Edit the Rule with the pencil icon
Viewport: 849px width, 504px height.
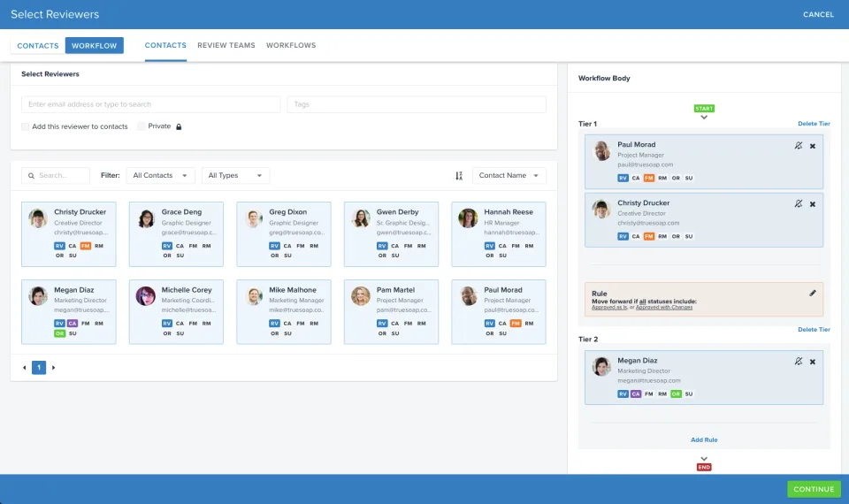click(x=812, y=293)
